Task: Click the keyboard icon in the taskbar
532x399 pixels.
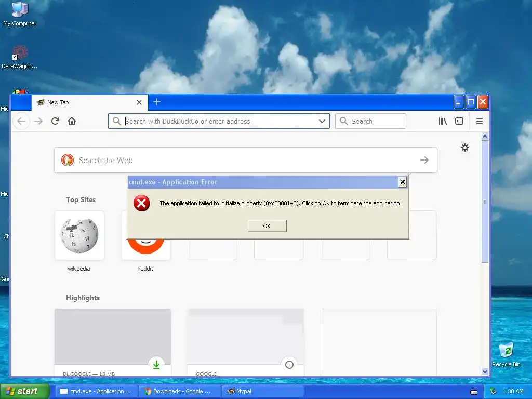Action: 474,392
